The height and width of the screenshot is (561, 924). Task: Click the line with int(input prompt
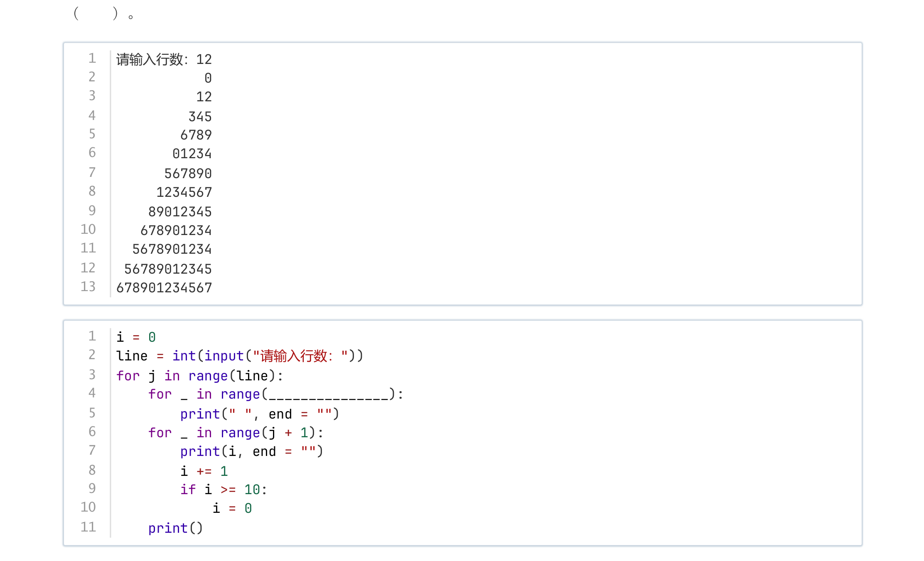(240, 356)
